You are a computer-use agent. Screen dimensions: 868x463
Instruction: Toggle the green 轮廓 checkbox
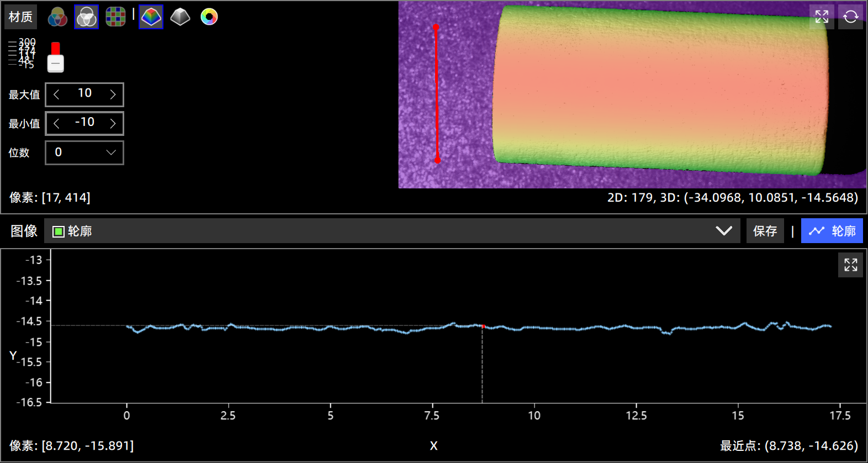(59, 231)
